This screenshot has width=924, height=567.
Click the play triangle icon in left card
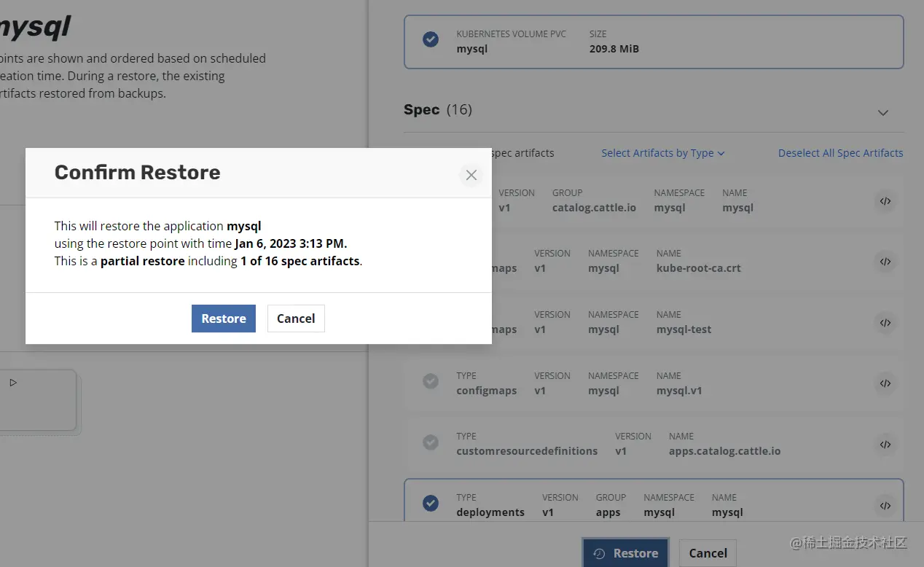(13, 383)
